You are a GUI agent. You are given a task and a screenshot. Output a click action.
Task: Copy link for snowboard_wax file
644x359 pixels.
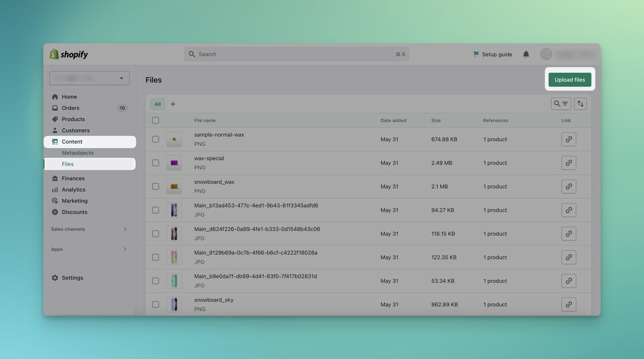569,187
